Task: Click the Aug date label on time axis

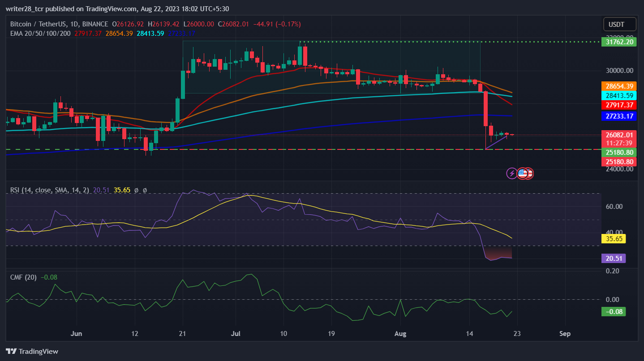Action: tap(400, 334)
